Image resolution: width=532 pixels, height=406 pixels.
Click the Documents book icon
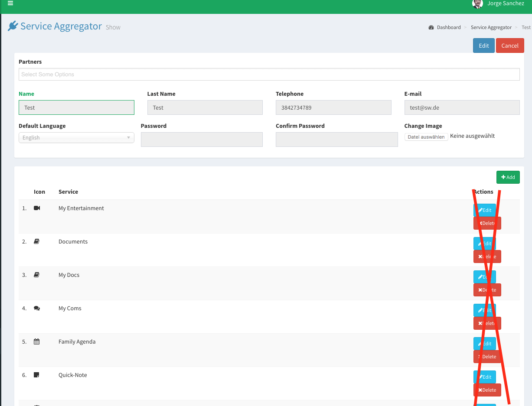coord(37,242)
